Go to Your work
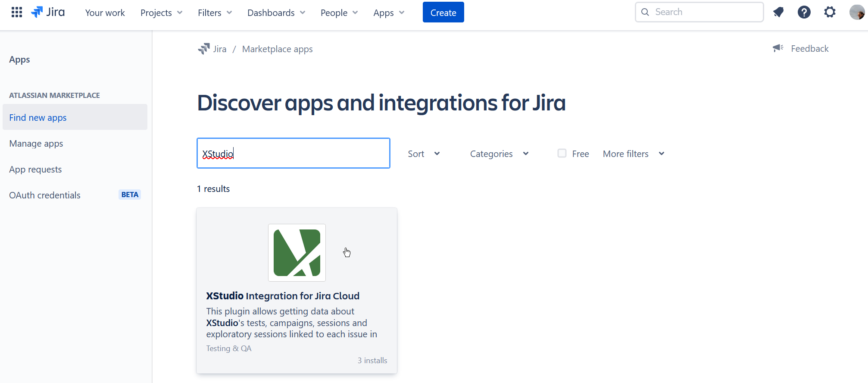 coord(105,13)
